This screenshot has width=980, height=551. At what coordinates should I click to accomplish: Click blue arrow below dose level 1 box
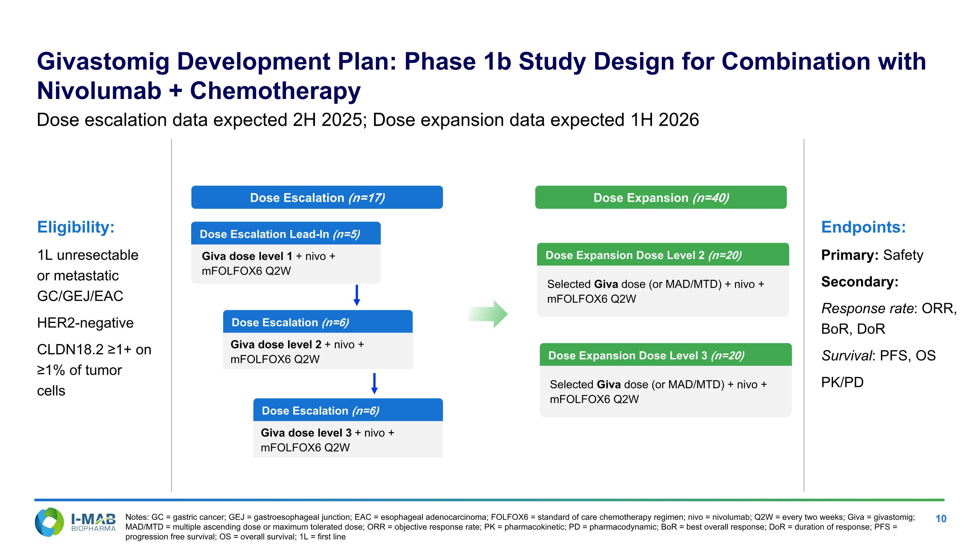pyautogui.click(x=356, y=296)
